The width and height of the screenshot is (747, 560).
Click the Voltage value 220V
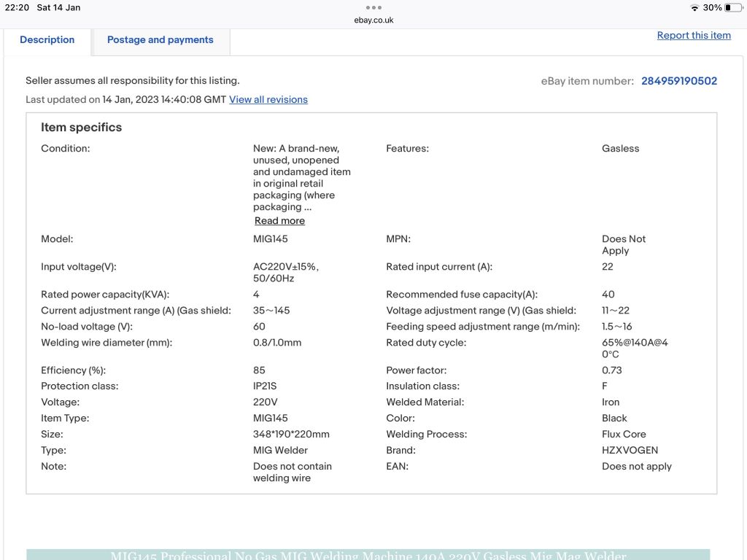(265, 402)
